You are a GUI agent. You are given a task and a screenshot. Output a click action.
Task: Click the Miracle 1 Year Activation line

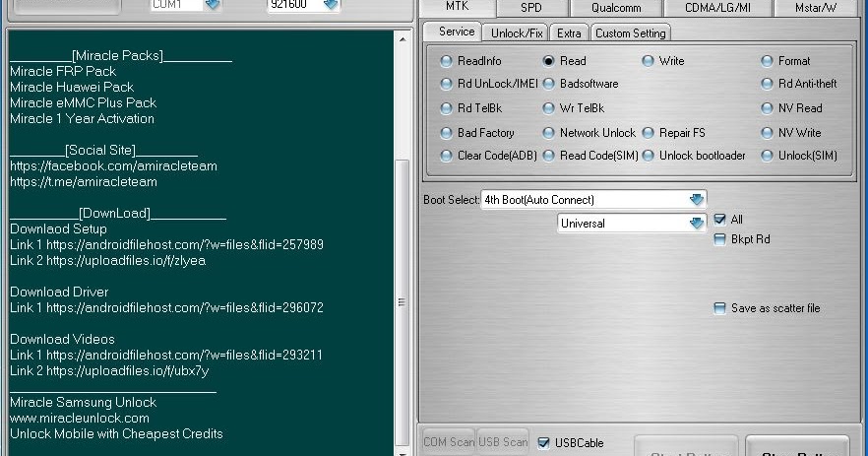point(82,118)
